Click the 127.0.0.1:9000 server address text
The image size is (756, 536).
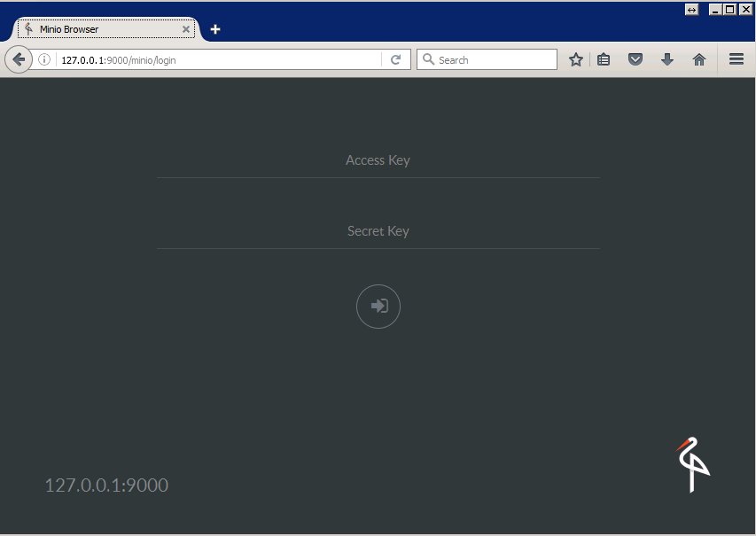coord(106,485)
